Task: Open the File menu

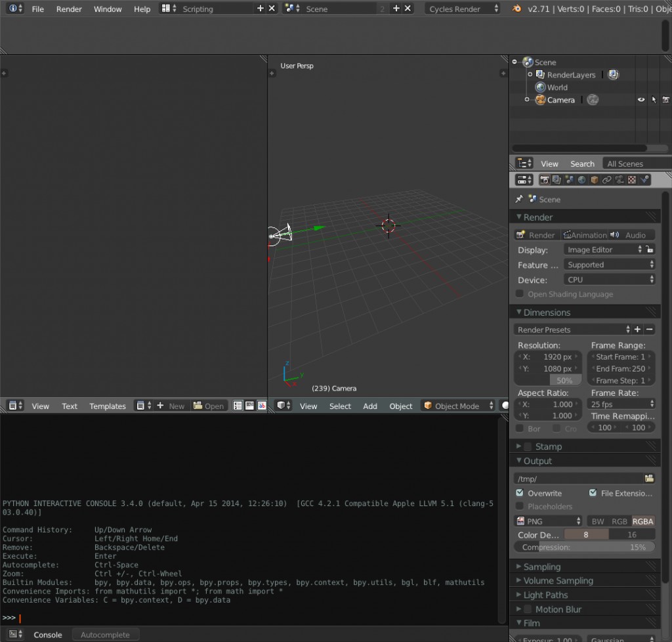Action: (36, 9)
